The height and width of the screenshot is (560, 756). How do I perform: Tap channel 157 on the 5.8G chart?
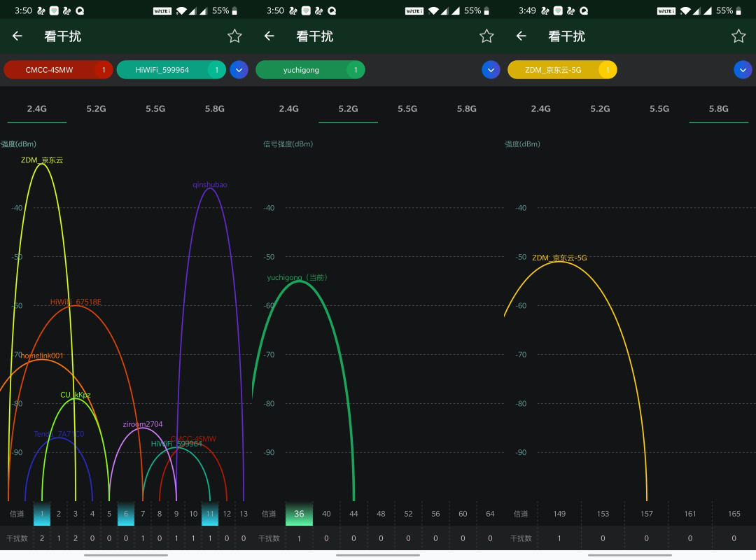[647, 514]
